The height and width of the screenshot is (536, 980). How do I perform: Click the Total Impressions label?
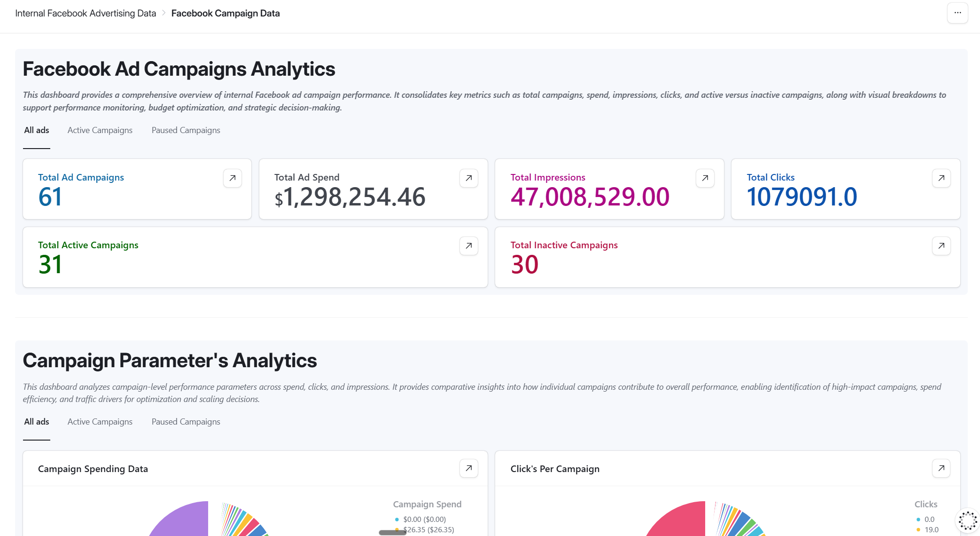click(548, 177)
